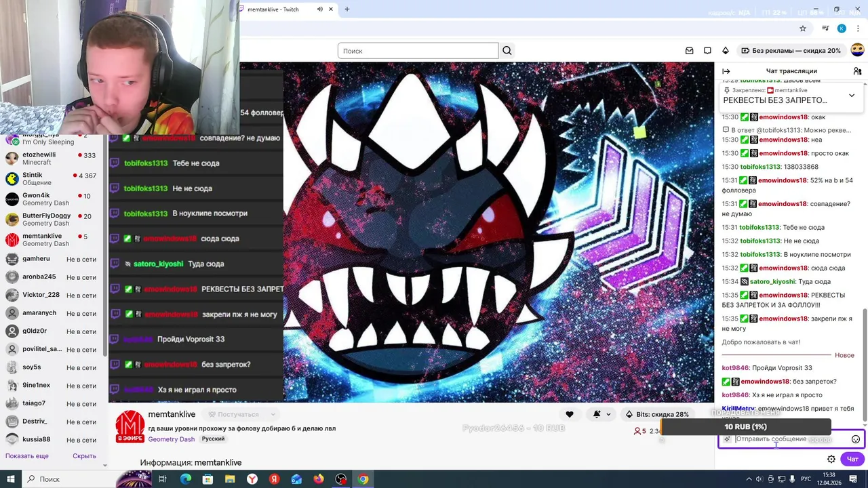Bookmark page with the star icon

(803, 28)
